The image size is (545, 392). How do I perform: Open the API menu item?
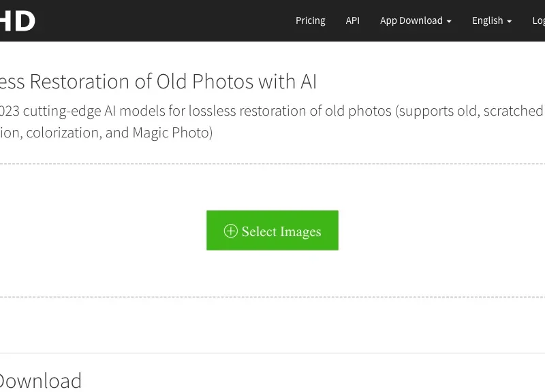352,21
